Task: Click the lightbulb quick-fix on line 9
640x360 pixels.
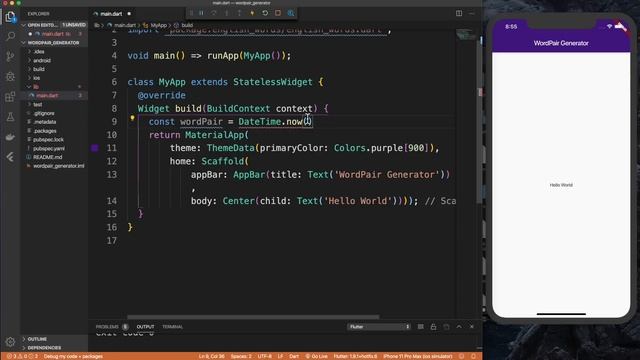Action: (132, 118)
